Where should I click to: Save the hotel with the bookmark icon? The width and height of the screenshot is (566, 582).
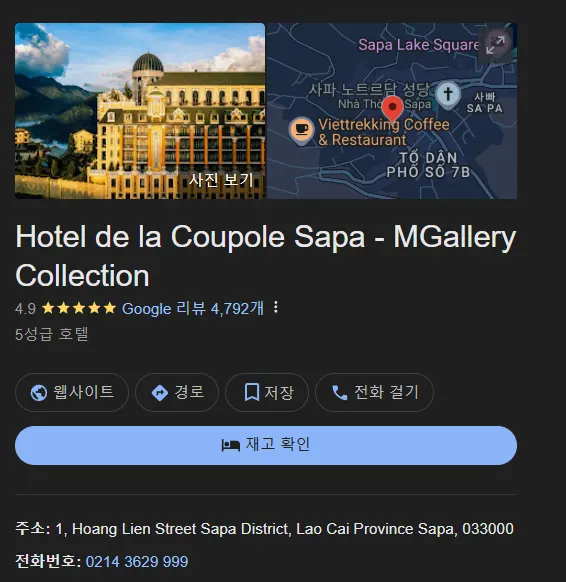(x=251, y=392)
